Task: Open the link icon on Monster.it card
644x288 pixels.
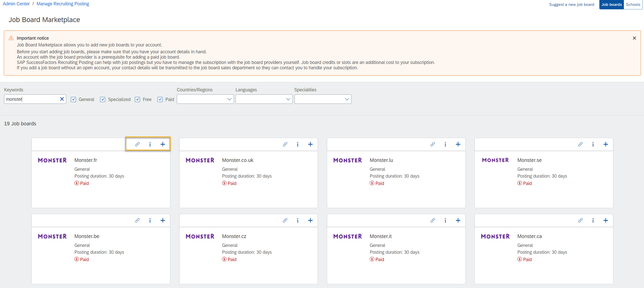Action: 433,220
